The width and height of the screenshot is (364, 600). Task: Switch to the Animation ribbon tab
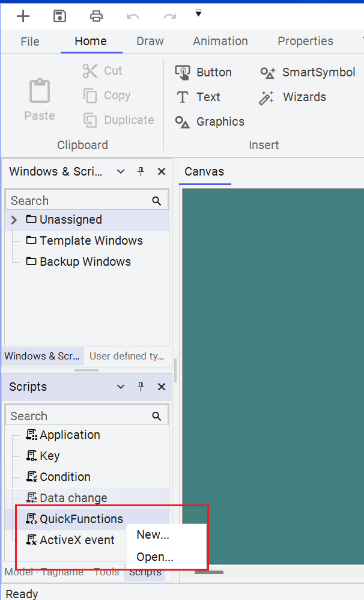(x=220, y=41)
